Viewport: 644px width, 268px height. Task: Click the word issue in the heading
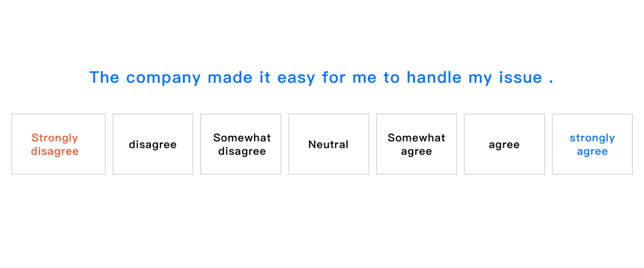pos(521,77)
